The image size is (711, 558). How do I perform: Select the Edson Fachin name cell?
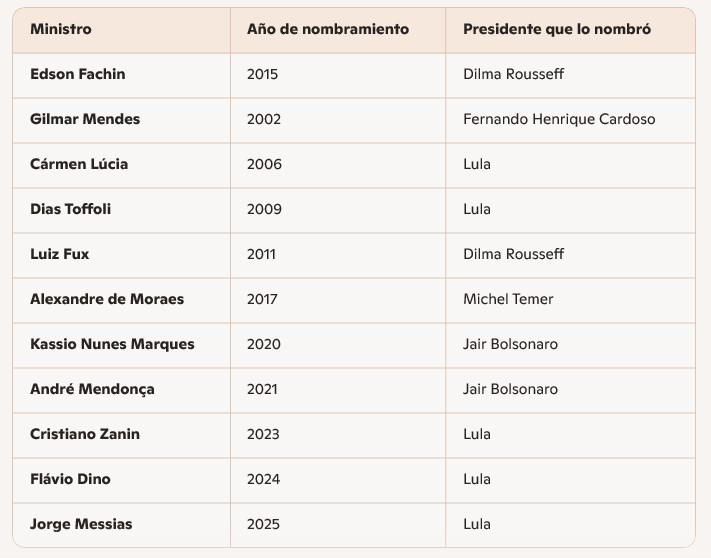78,74
